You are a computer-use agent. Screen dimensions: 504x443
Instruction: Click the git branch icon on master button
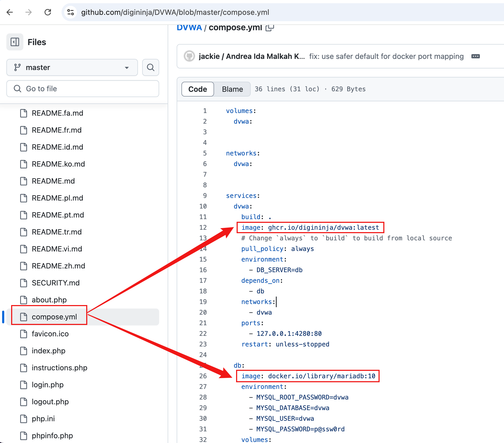(x=18, y=67)
